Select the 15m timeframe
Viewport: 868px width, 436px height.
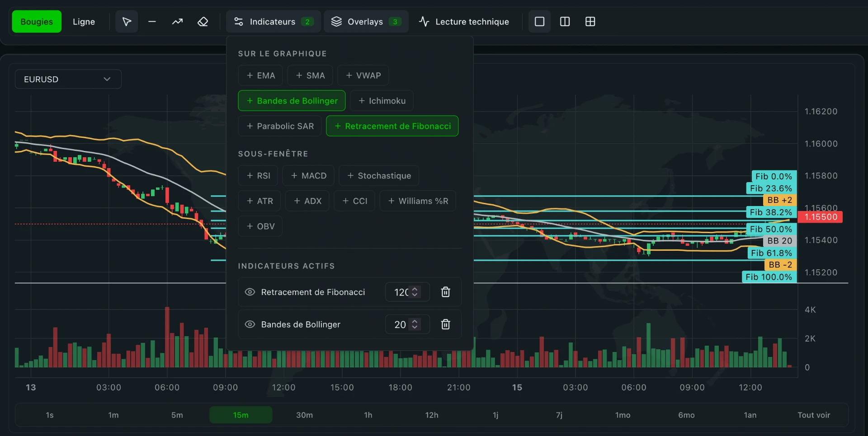[241, 415]
